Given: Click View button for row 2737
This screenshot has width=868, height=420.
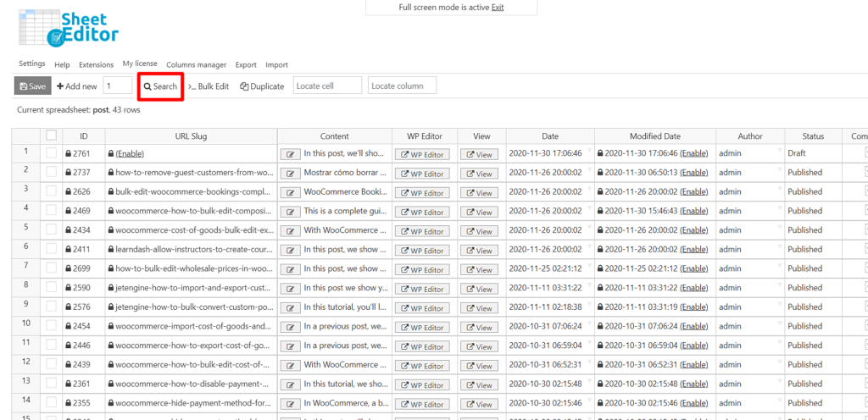Looking at the screenshot, I should [479, 174].
